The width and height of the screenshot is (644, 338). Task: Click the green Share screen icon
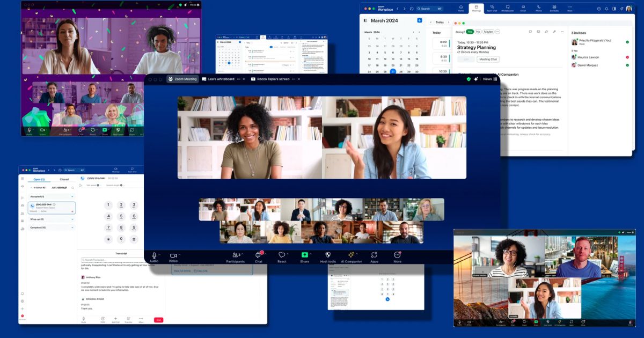[305, 255]
